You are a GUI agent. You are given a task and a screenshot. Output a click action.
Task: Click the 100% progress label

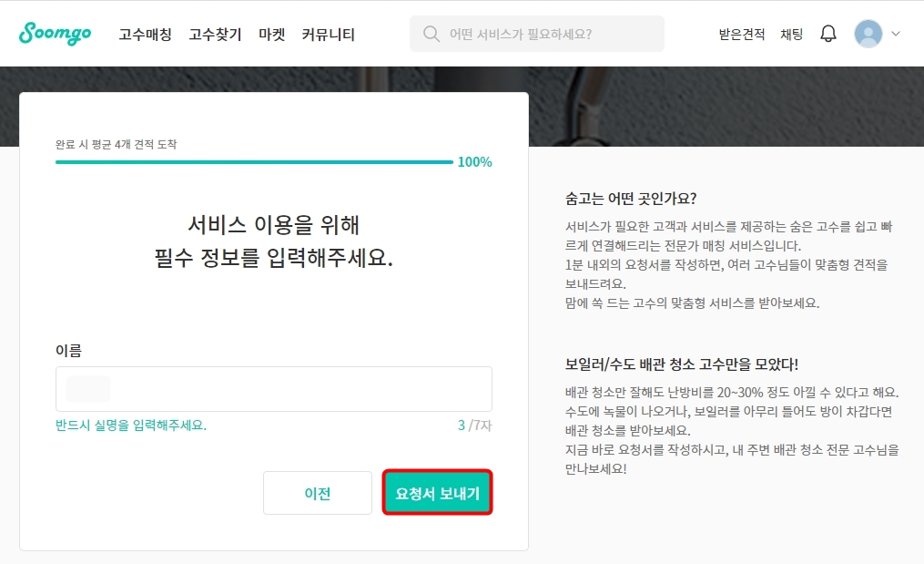point(475,161)
